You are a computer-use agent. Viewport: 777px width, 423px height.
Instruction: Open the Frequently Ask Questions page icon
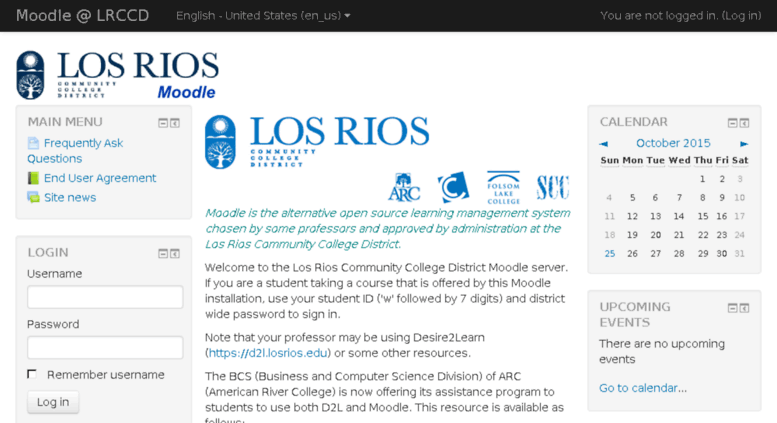33,143
